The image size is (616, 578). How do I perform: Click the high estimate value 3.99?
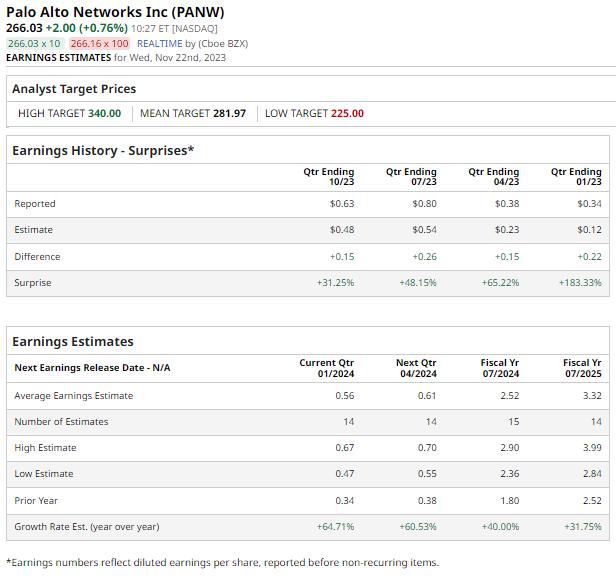(x=592, y=448)
